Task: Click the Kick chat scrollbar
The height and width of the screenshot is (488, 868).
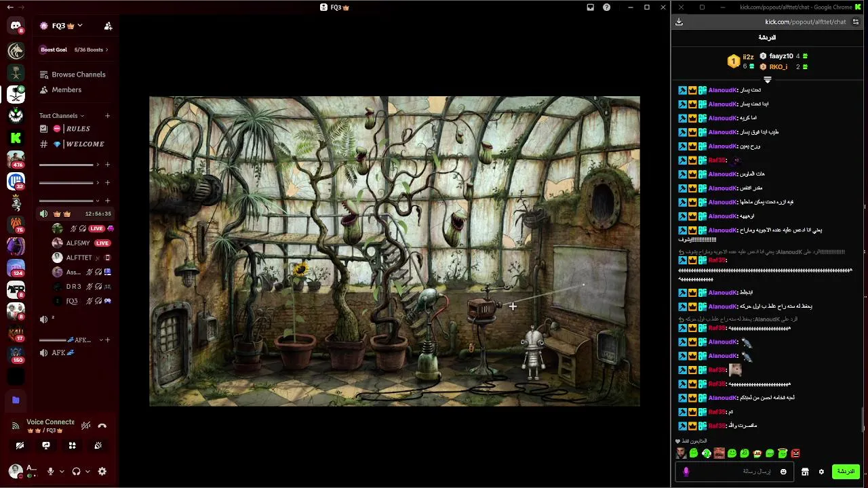Action: [x=863, y=420]
